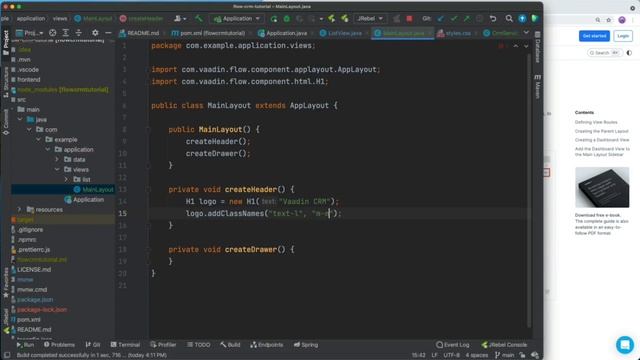Stop the running process red square
Image resolution: width=640 pixels, height=360 pixels.
click(x=409, y=18)
